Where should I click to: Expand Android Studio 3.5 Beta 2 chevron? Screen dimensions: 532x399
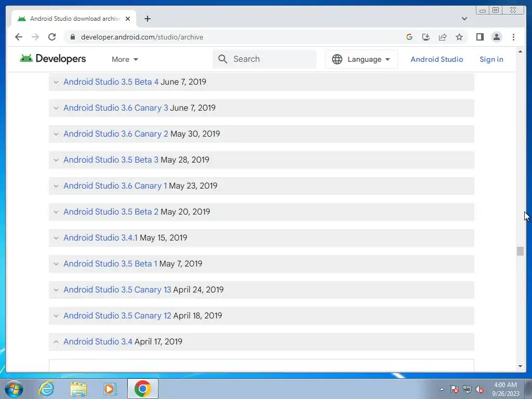click(x=56, y=212)
